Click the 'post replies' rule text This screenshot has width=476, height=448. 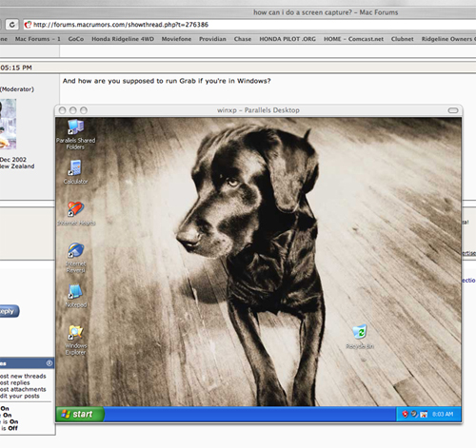14,382
